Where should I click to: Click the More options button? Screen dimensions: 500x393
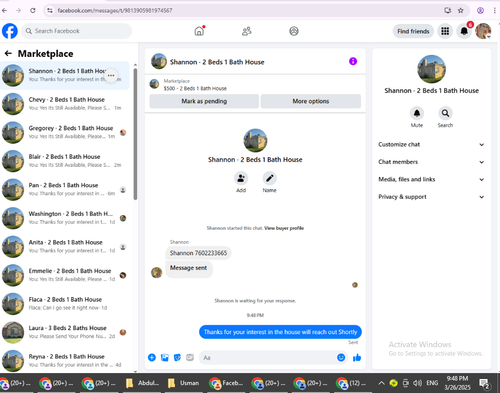click(311, 101)
